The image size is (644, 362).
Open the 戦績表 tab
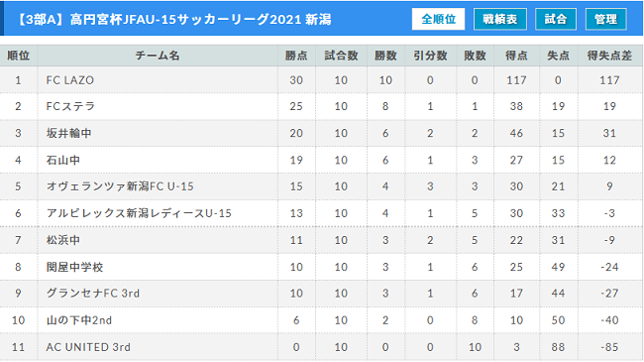(x=499, y=19)
